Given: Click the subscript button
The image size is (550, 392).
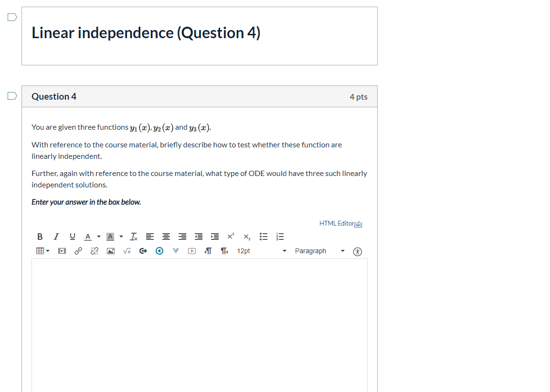Looking at the screenshot, I should [x=246, y=237].
